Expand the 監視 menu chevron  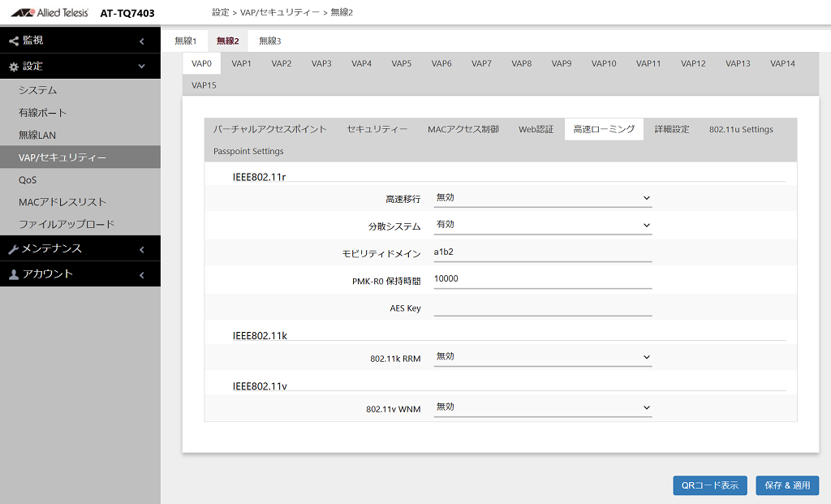coord(141,41)
